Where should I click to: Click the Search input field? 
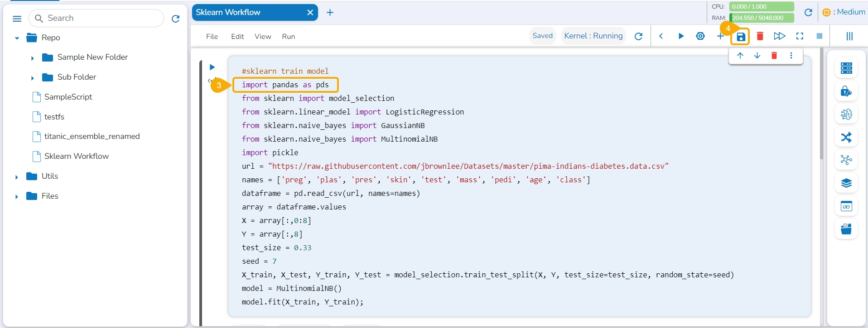(x=102, y=18)
